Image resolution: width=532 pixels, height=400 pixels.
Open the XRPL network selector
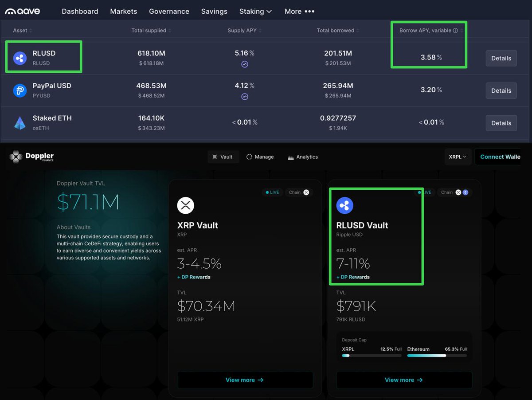click(458, 157)
